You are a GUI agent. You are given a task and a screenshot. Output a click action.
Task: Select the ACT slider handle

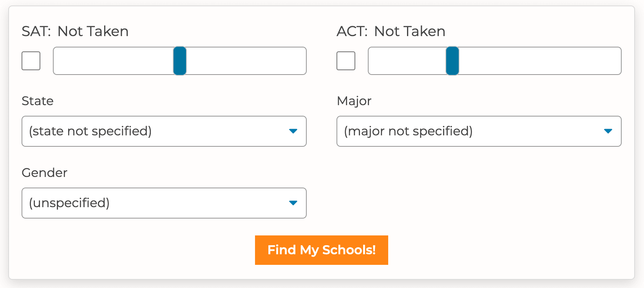452,61
